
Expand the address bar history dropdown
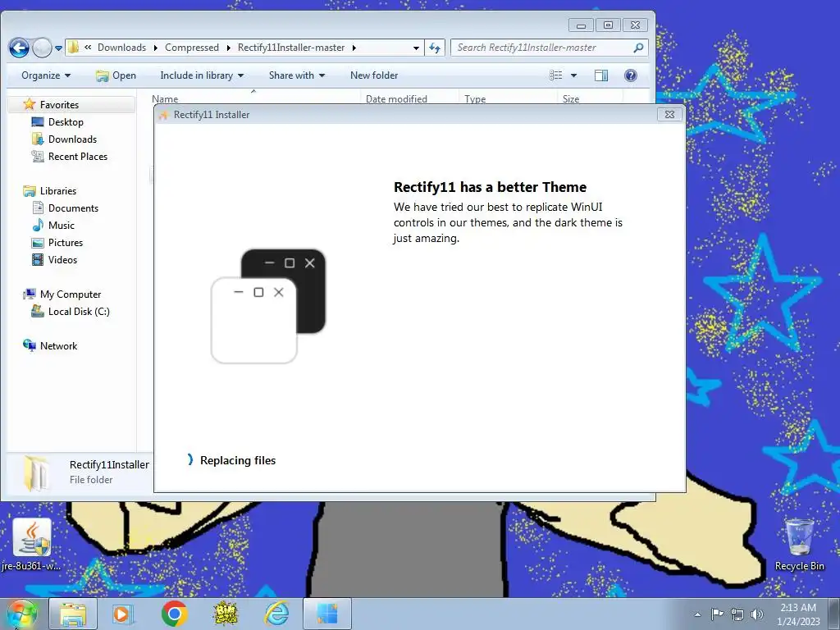416,48
